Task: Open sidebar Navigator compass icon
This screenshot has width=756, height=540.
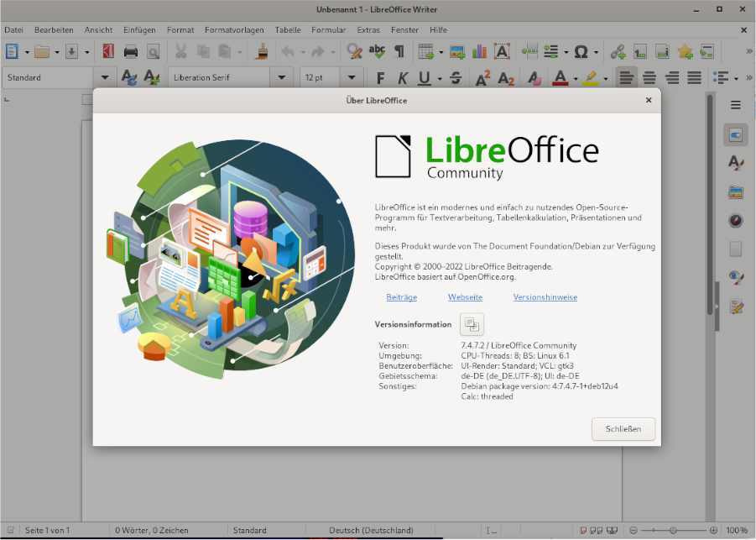Action: point(736,221)
